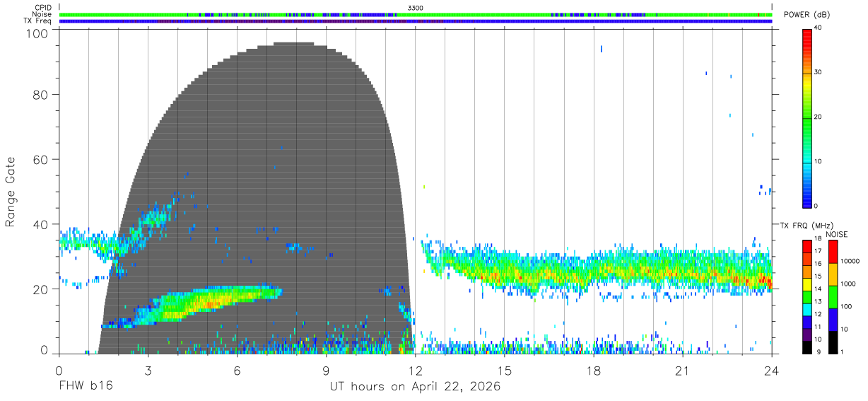868x401 pixels.
Task: Click power legend value 30
Action: click(819, 73)
